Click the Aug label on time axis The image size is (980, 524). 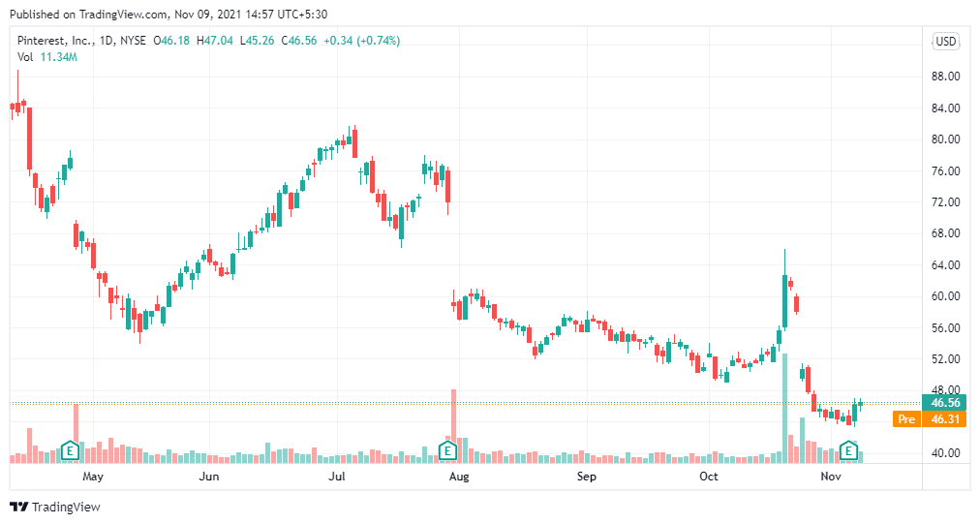click(459, 477)
